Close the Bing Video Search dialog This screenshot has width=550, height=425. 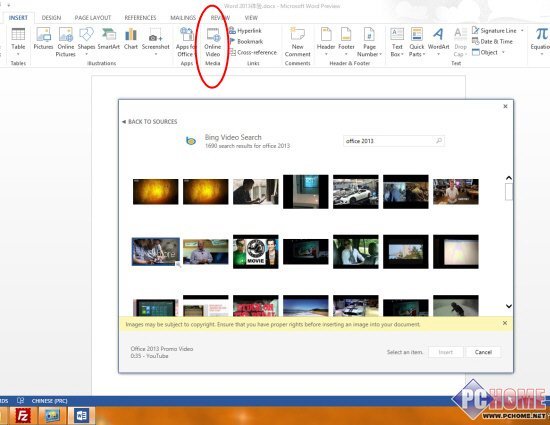505,106
